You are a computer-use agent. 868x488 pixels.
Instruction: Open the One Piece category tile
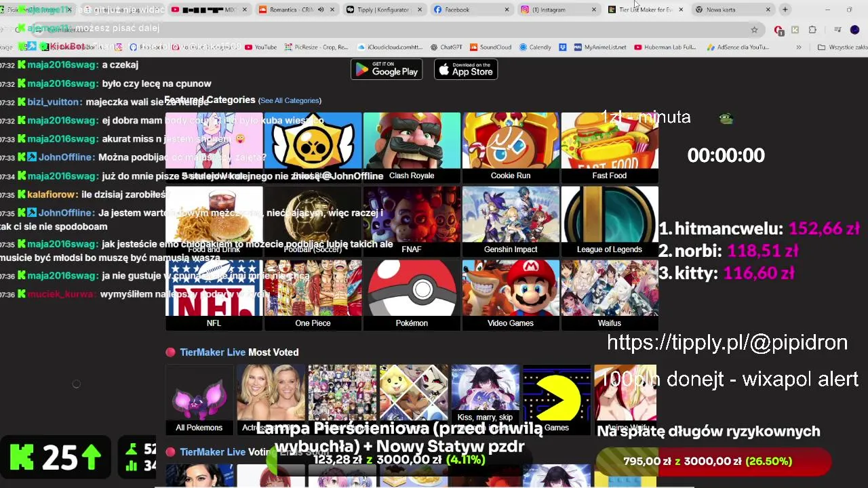[x=313, y=295]
